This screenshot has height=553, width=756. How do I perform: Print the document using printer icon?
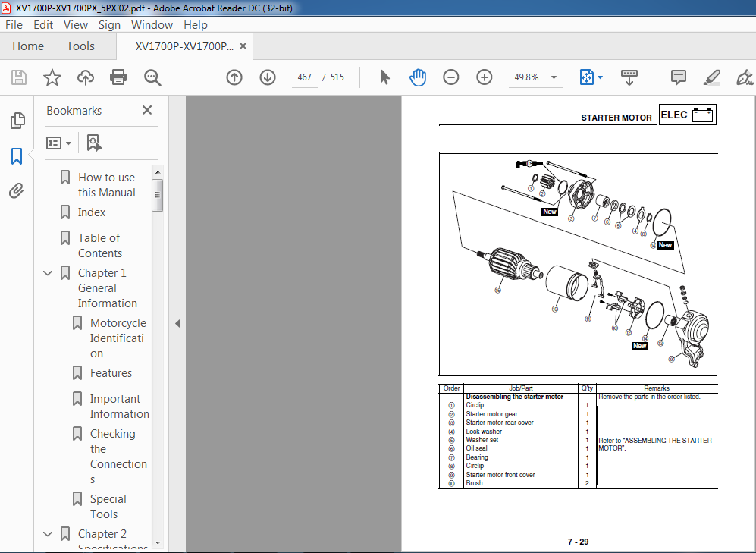click(118, 77)
